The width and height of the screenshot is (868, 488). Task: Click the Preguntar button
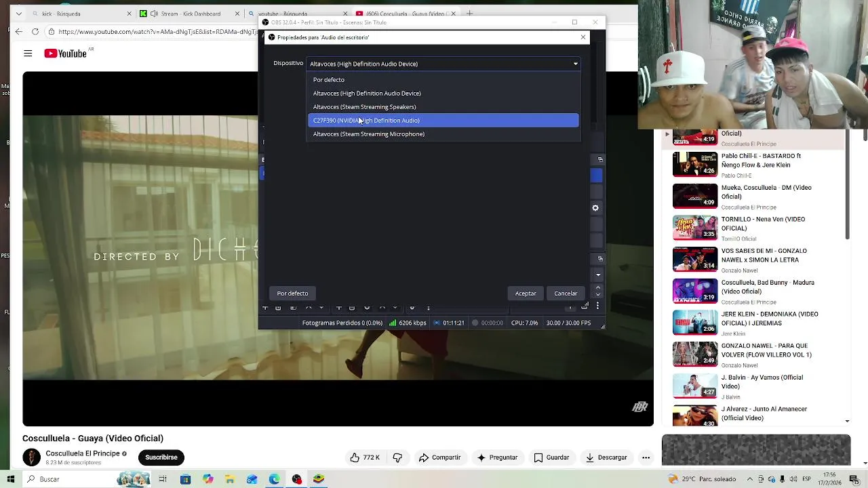click(x=497, y=457)
